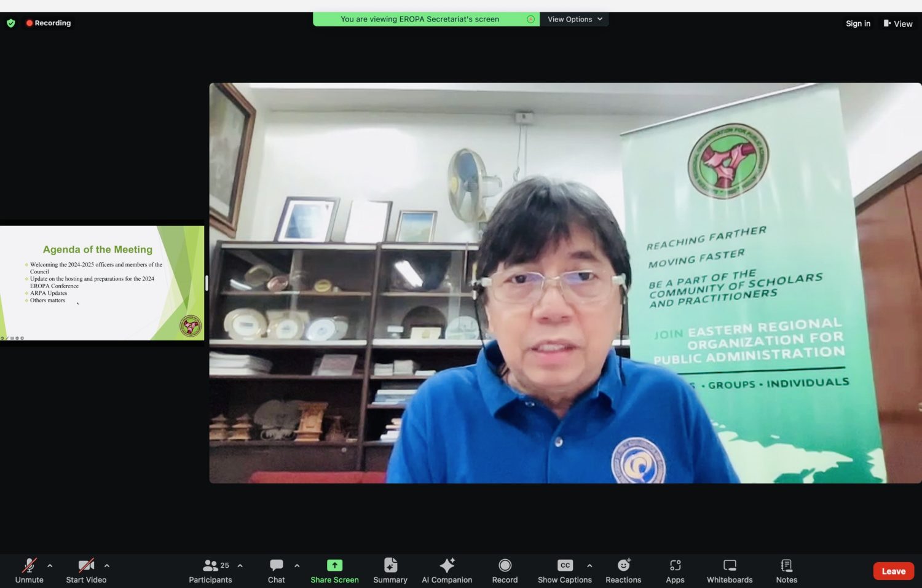The width and height of the screenshot is (922, 588).
Task: Open the Chat panel
Action: tap(277, 571)
